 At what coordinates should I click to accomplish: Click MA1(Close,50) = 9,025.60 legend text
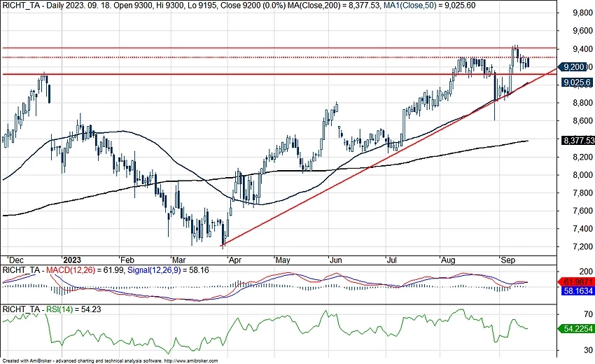click(429, 6)
